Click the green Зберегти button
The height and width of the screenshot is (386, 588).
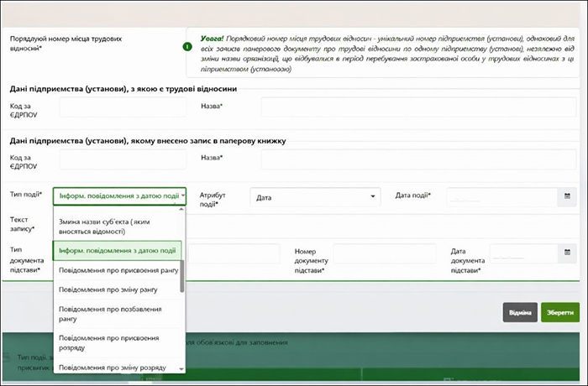[559, 313]
